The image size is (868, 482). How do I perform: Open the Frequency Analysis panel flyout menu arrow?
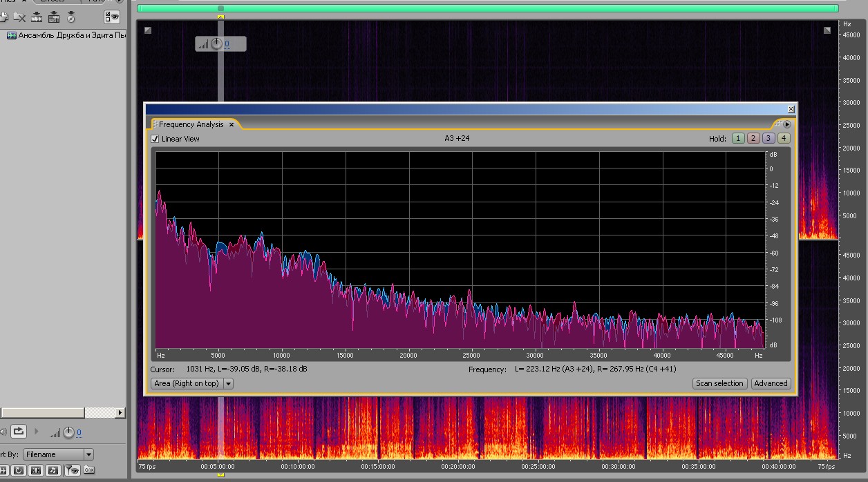pyautogui.click(x=786, y=124)
